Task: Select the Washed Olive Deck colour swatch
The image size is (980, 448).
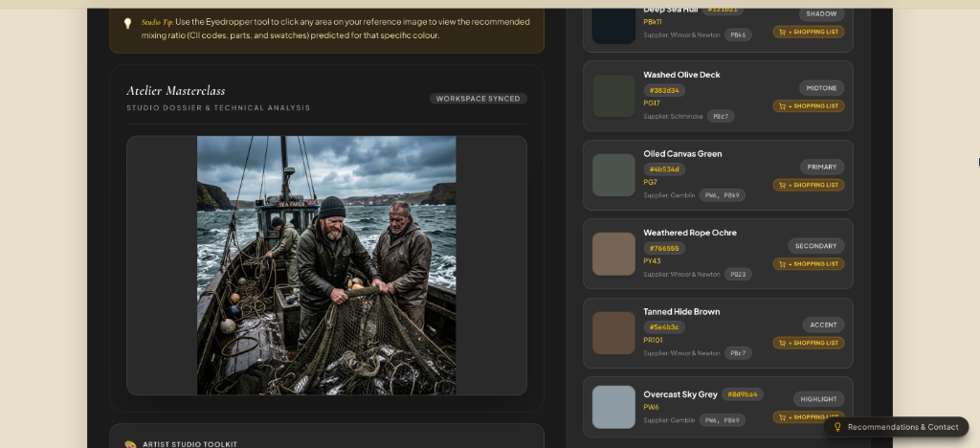Action: coord(613,97)
